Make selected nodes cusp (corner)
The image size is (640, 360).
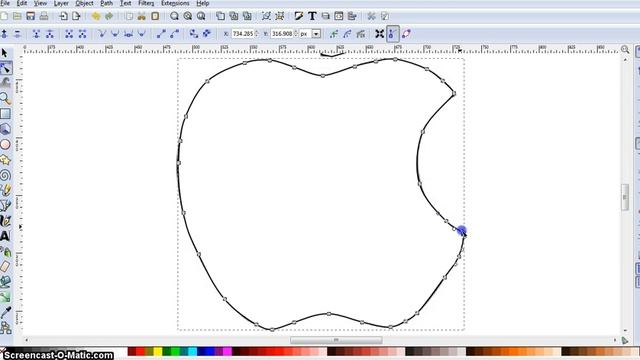102,34
